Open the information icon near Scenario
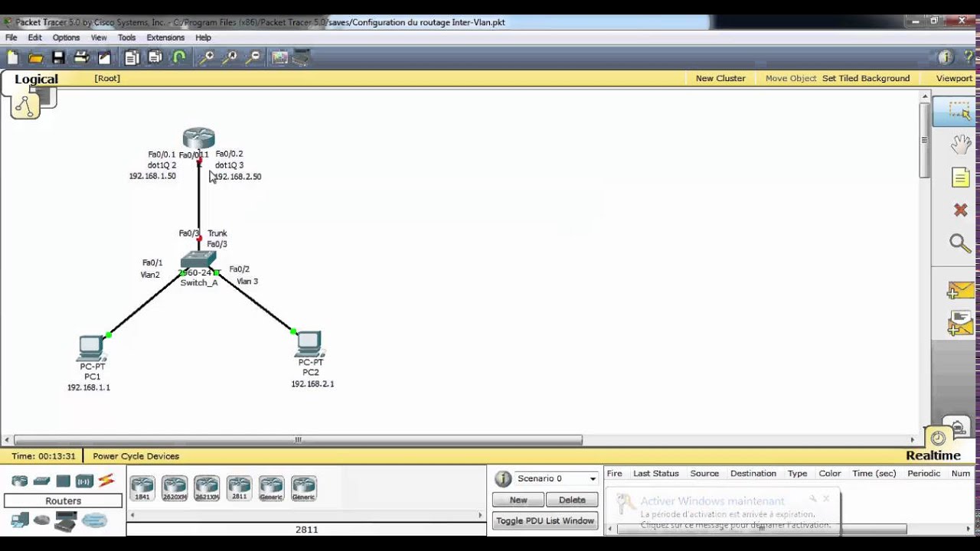 tap(503, 479)
